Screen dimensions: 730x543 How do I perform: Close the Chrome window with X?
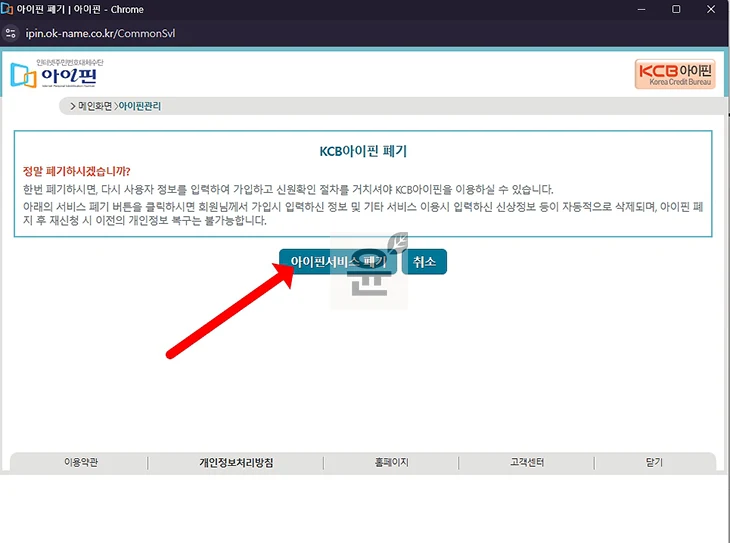(x=712, y=9)
